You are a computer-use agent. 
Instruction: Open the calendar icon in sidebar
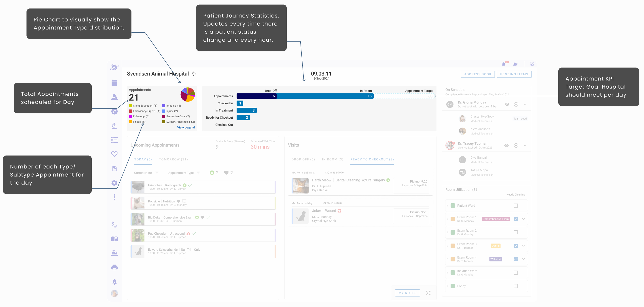coord(114,83)
